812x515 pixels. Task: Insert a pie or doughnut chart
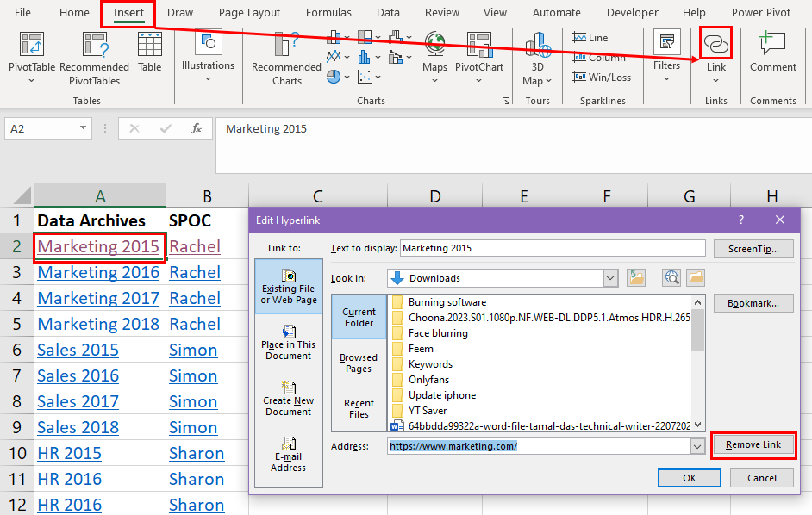[338, 77]
